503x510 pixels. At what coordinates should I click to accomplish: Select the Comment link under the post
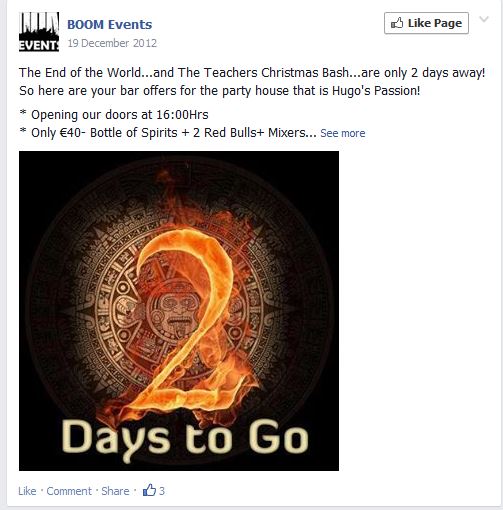point(69,491)
